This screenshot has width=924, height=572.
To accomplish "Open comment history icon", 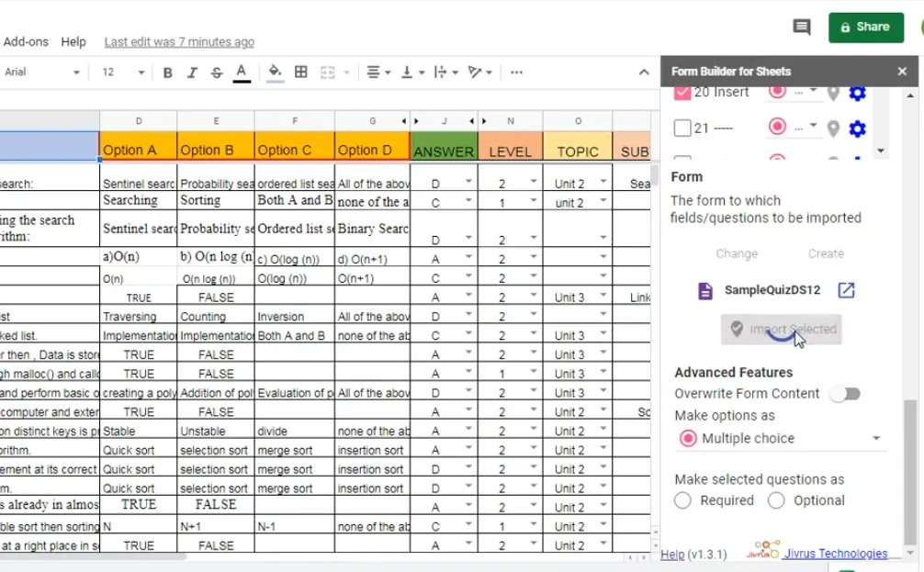I will tap(802, 28).
